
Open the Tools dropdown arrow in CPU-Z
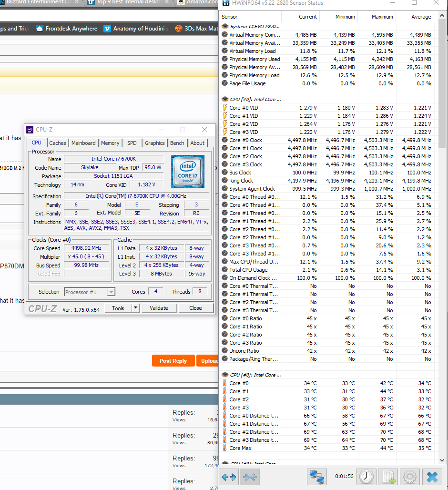coord(135,308)
